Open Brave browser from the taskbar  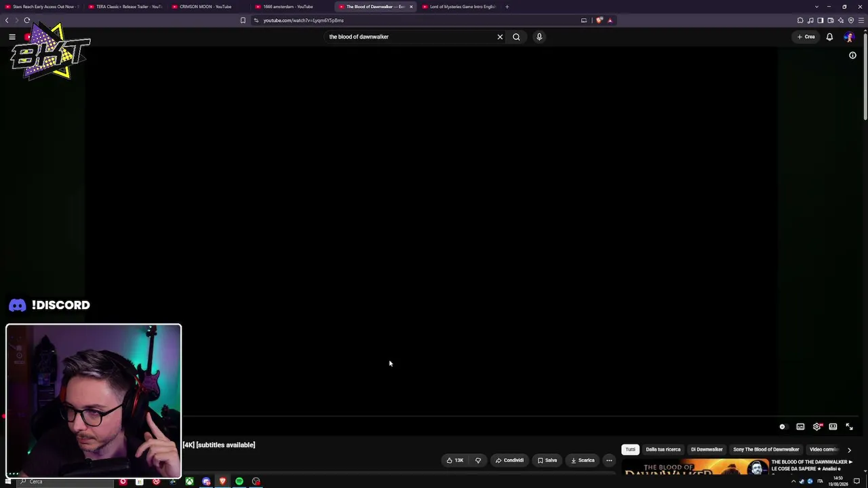tap(222, 481)
